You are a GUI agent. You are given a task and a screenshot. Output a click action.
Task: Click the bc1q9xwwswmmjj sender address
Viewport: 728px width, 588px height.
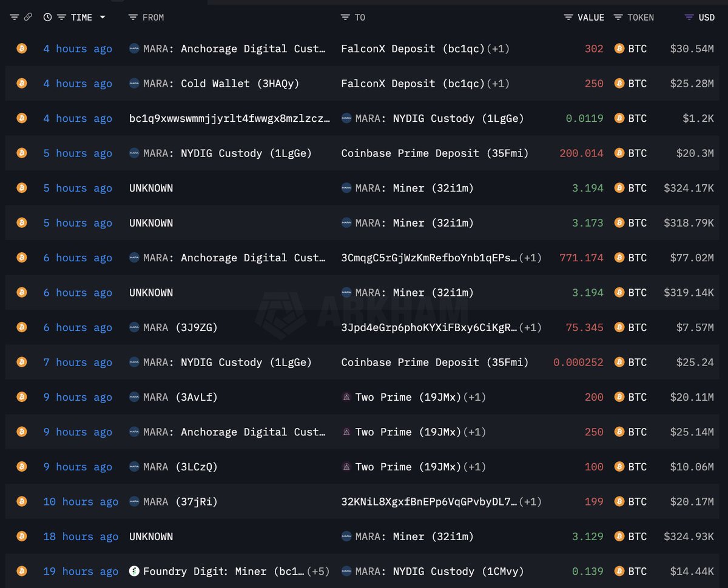click(229, 118)
